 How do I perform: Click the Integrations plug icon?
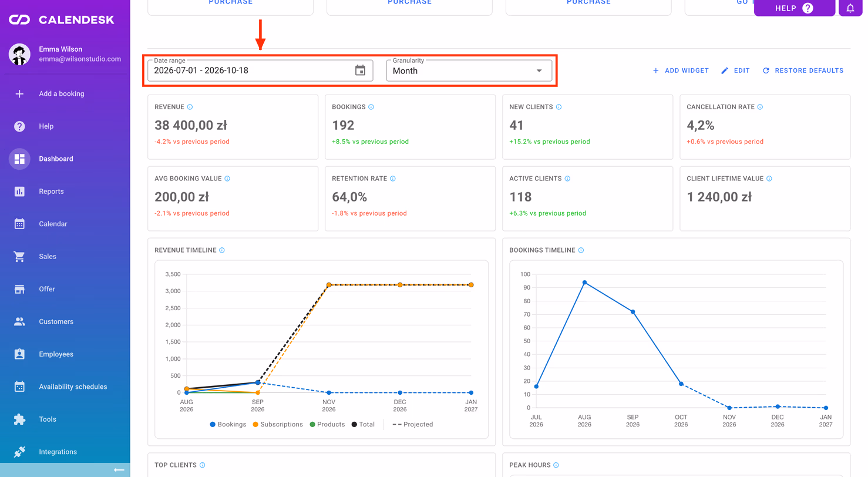click(19, 452)
